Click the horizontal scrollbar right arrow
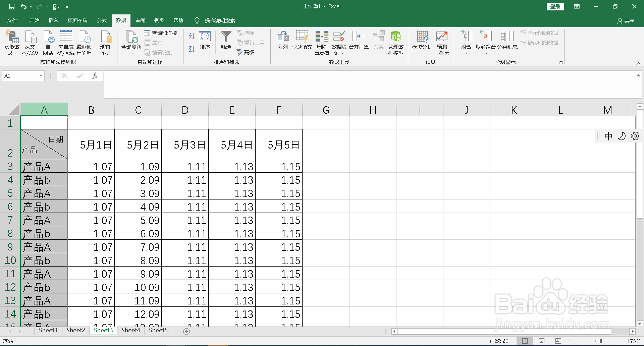Image resolution: width=644 pixels, height=346 pixels. coord(633,331)
